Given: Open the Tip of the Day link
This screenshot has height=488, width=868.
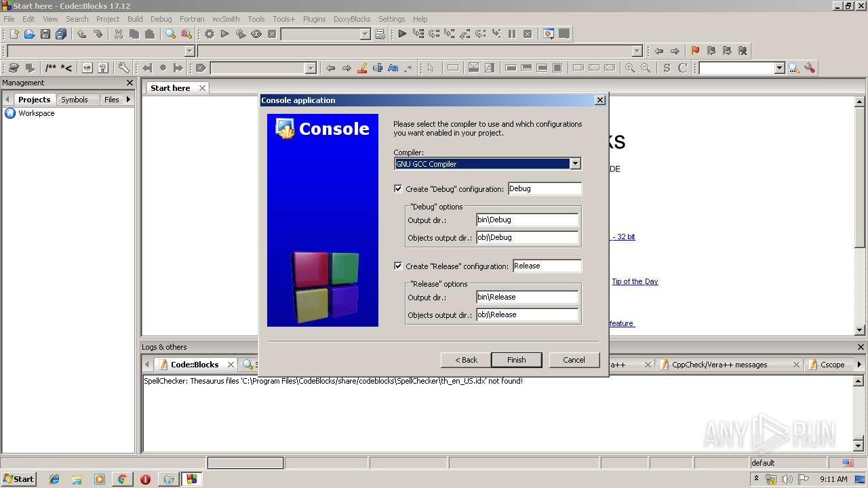Looking at the screenshot, I should 635,281.
